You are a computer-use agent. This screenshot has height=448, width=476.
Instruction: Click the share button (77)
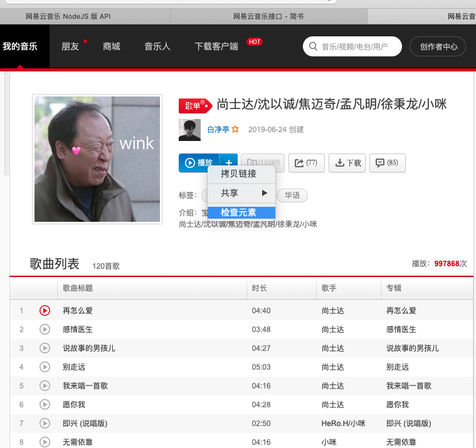pyautogui.click(x=307, y=163)
